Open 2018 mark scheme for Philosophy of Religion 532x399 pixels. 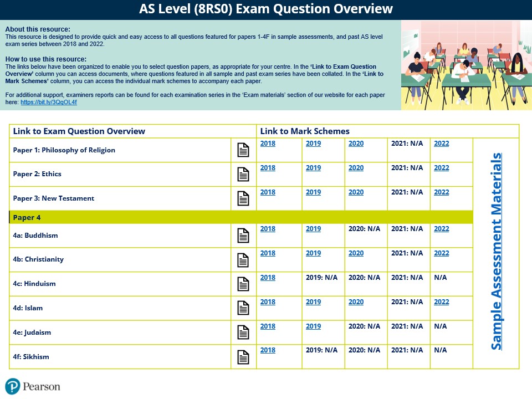tap(268, 144)
